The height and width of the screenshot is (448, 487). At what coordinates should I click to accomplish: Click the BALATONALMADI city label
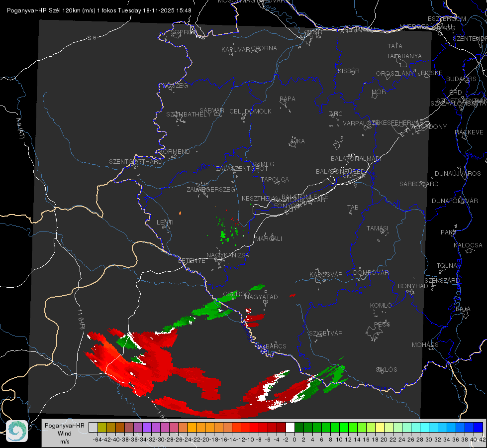pyautogui.click(x=356, y=159)
